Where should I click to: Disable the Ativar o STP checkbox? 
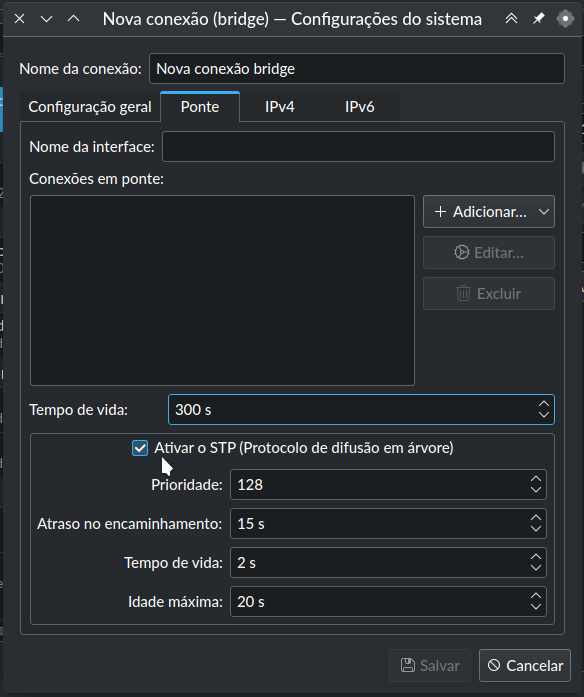[x=140, y=448]
